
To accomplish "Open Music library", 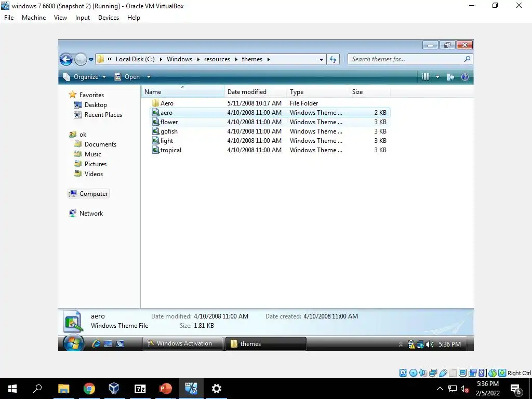I will click(x=88, y=154).
